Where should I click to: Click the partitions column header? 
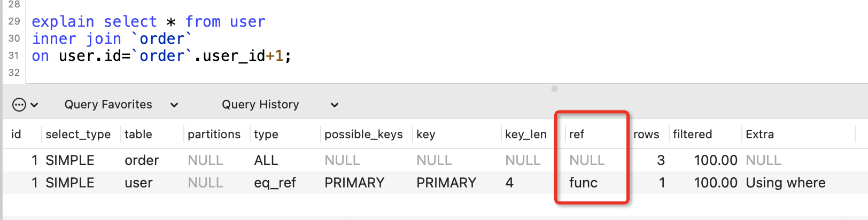point(214,135)
